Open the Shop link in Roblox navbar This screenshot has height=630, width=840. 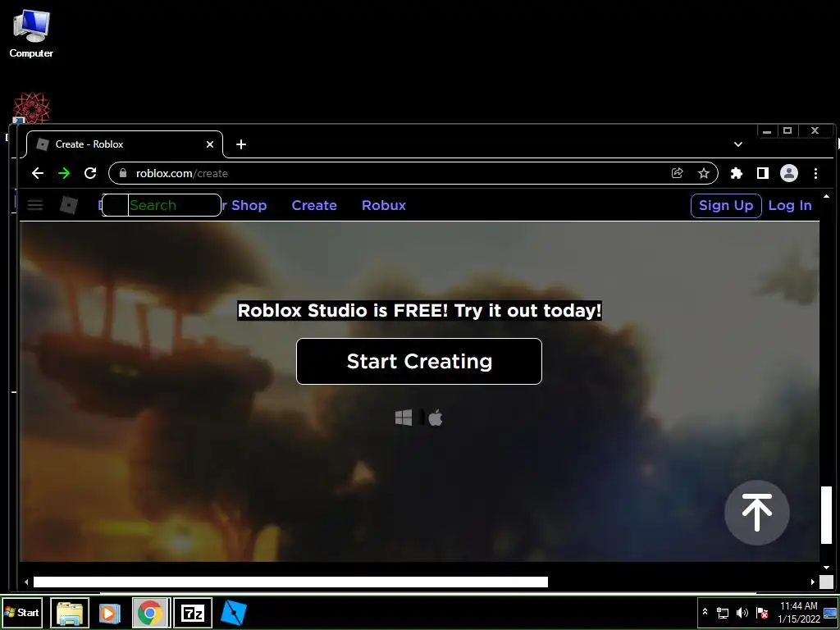(249, 205)
